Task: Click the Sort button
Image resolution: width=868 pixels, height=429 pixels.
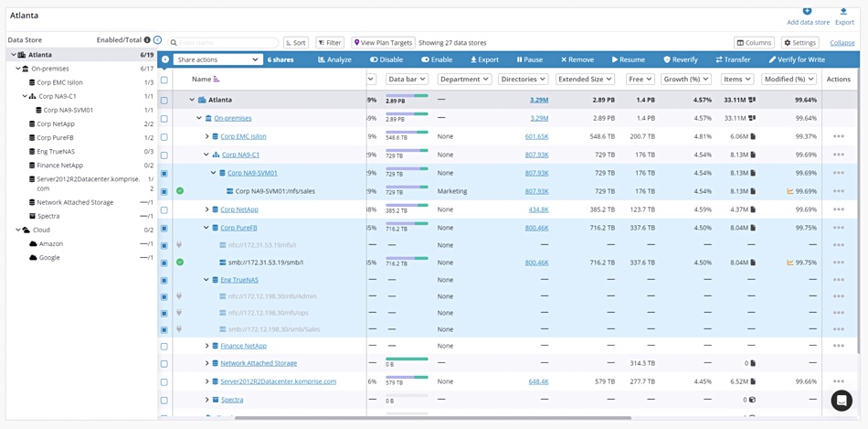Action: pyautogui.click(x=296, y=43)
